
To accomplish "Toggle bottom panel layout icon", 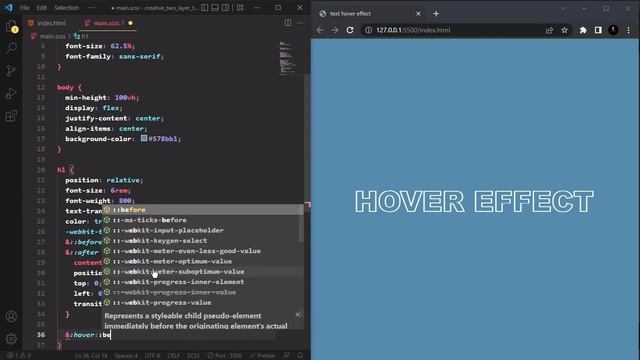I will pyautogui.click(x=215, y=7).
